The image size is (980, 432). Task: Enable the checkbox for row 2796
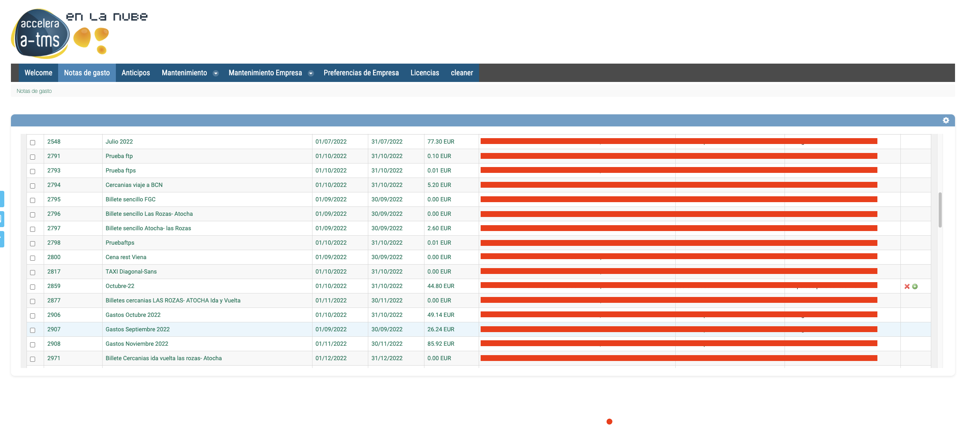pyautogui.click(x=33, y=215)
